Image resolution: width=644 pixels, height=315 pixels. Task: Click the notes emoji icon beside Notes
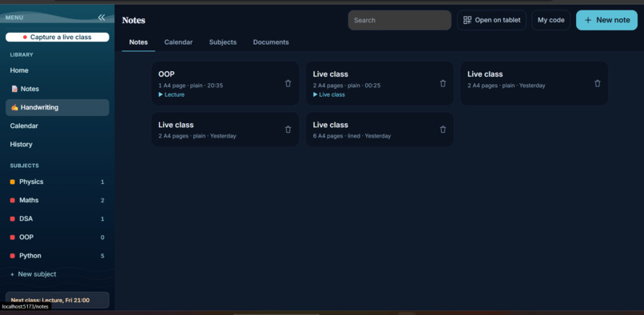coord(14,89)
